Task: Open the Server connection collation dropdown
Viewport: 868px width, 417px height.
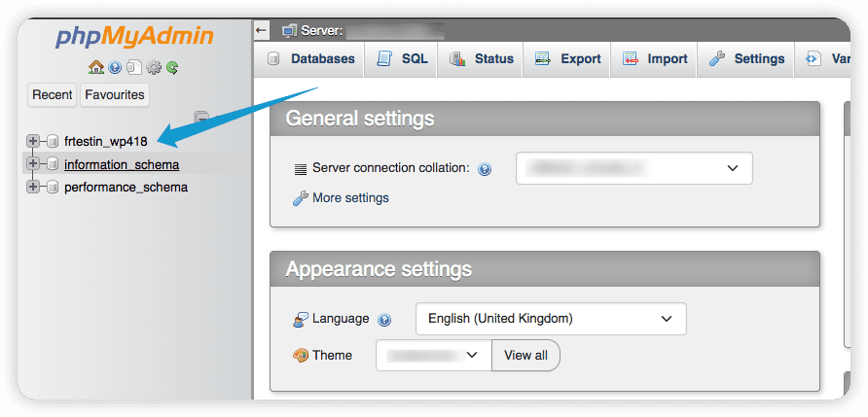Action: coord(633,168)
